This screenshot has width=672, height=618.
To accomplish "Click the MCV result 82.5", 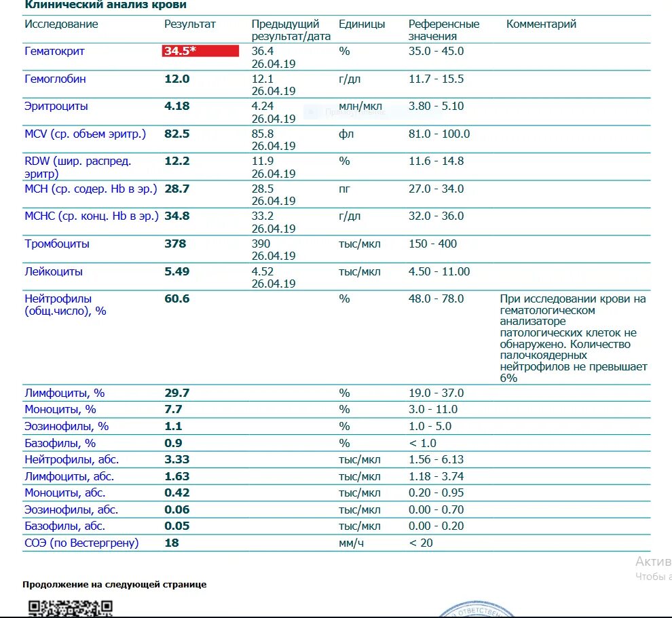I will point(177,134).
